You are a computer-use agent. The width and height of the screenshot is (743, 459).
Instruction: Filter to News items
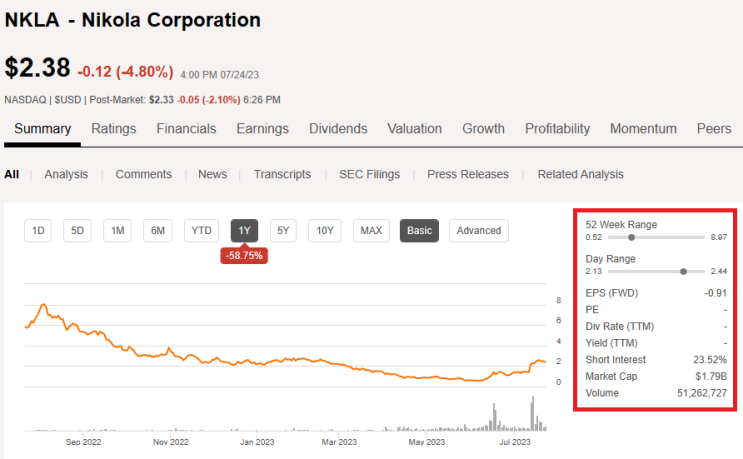pos(212,174)
